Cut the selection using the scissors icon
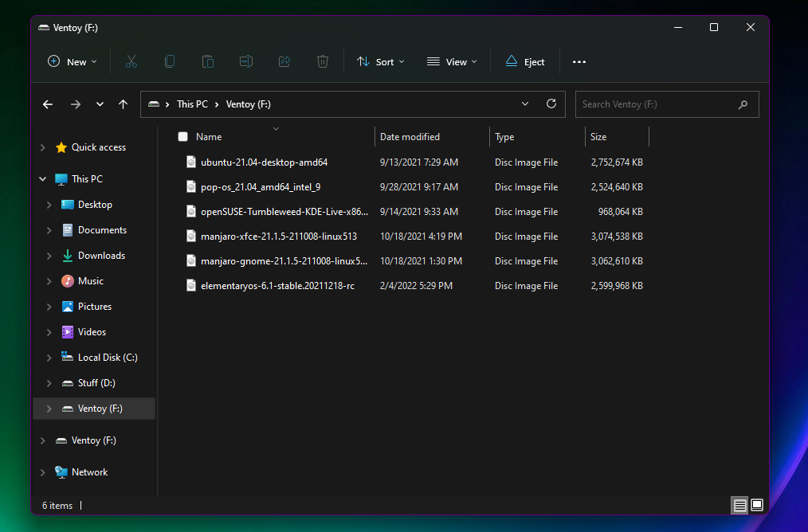 coord(131,61)
